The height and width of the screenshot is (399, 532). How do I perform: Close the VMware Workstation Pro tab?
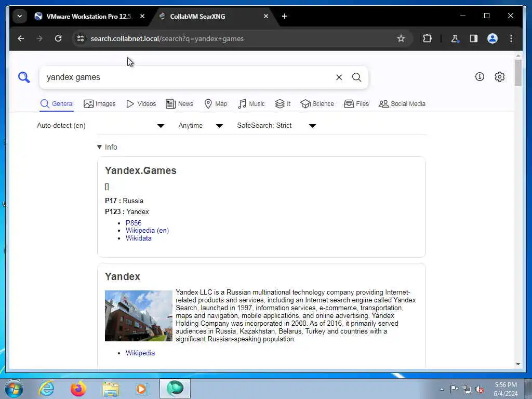(x=142, y=16)
